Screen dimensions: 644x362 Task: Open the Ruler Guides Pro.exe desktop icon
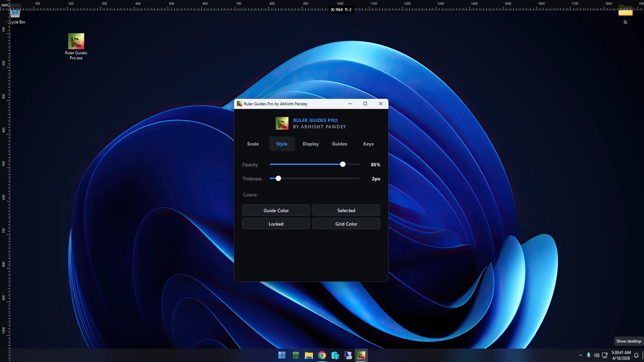click(76, 46)
